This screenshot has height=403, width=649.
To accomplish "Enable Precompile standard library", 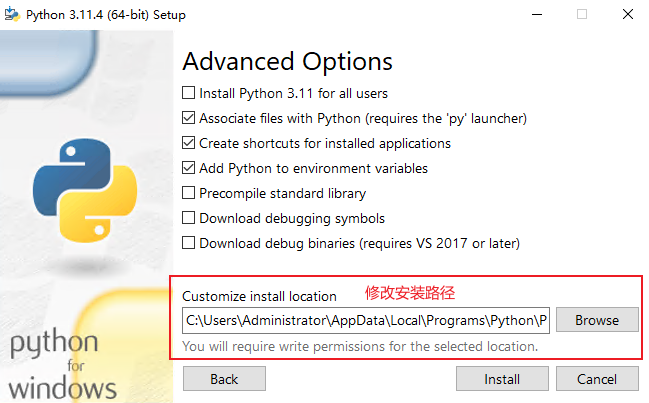I will 188,193.
